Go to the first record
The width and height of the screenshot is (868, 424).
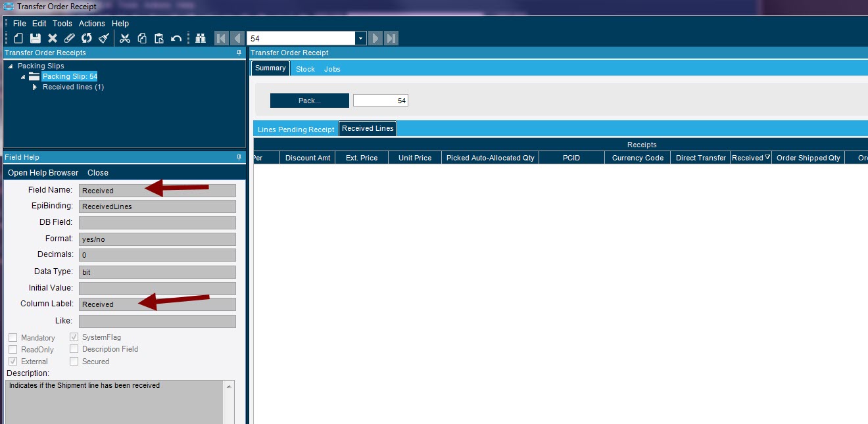click(222, 38)
